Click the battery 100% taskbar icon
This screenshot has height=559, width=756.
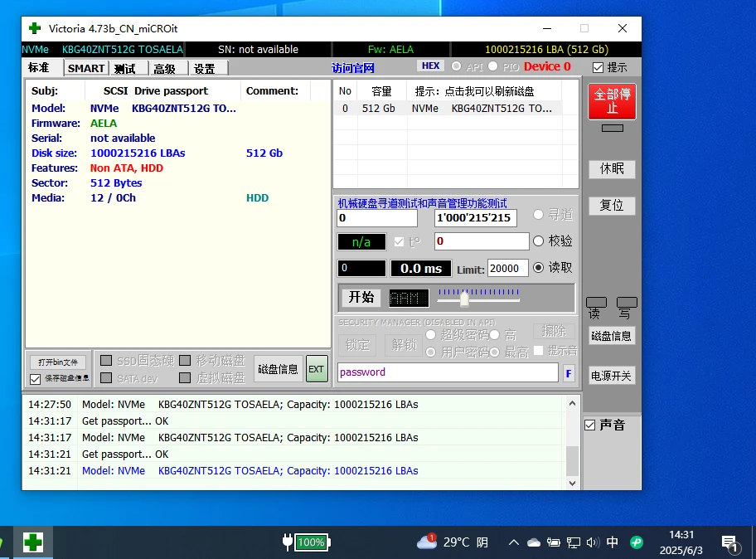[x=306, y=542]
